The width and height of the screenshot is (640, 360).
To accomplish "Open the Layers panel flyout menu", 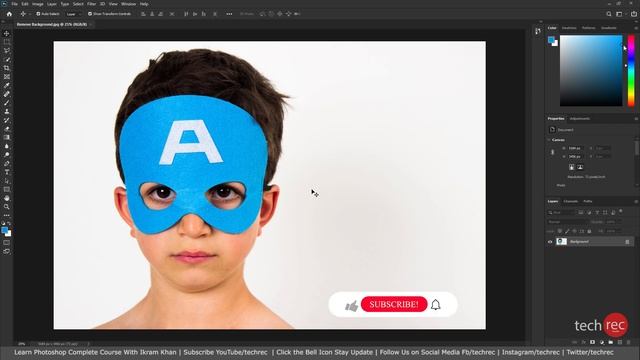I will coord(636,202).
